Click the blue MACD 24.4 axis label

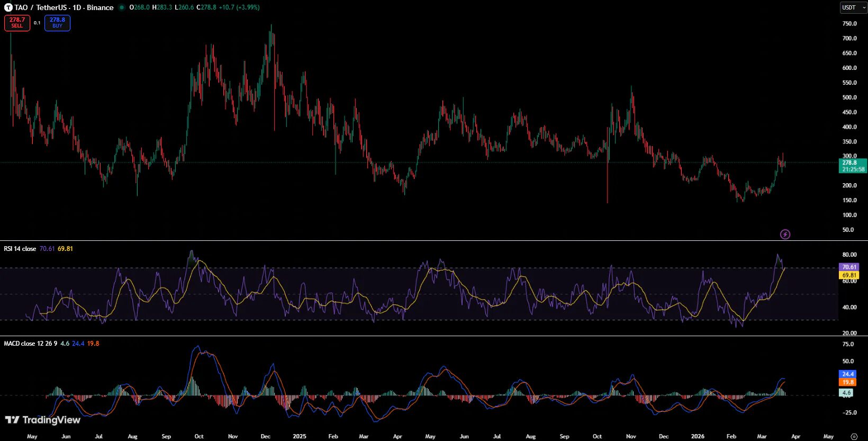pyautogui.click(x=848, y=374)
